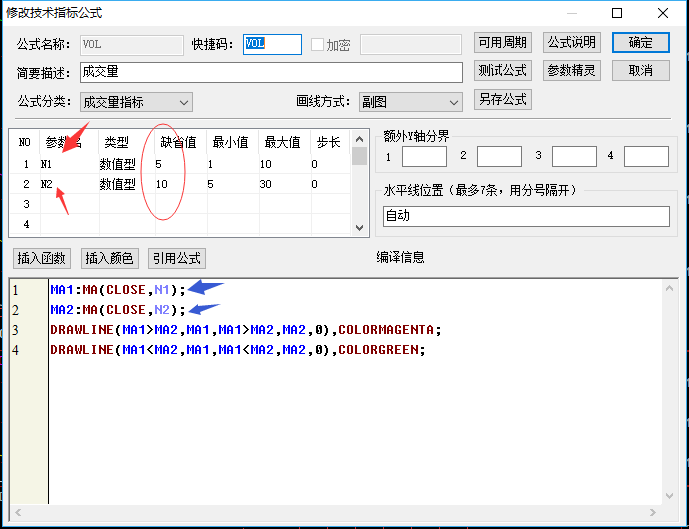689x529 pixels.
Task: Click 额外Y轴分界 field 2
Action: click(500, 157)
